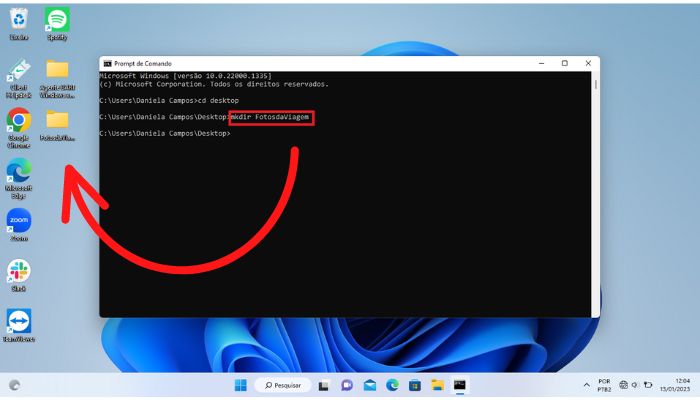Open Microsoft Edge from the taskbar
The image size is (700, 400).
coord(392,385)
